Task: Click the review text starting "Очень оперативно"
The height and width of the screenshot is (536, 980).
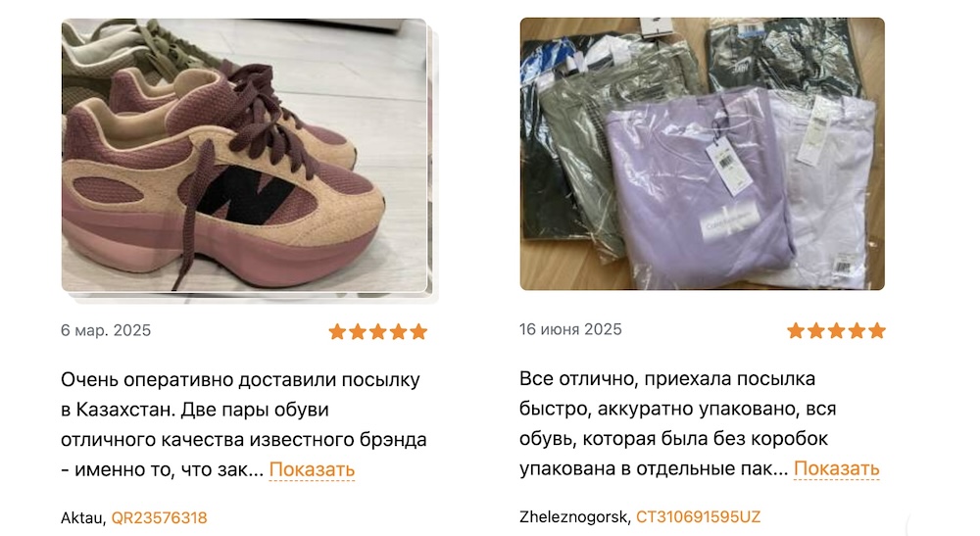Action: click(244, 425)
